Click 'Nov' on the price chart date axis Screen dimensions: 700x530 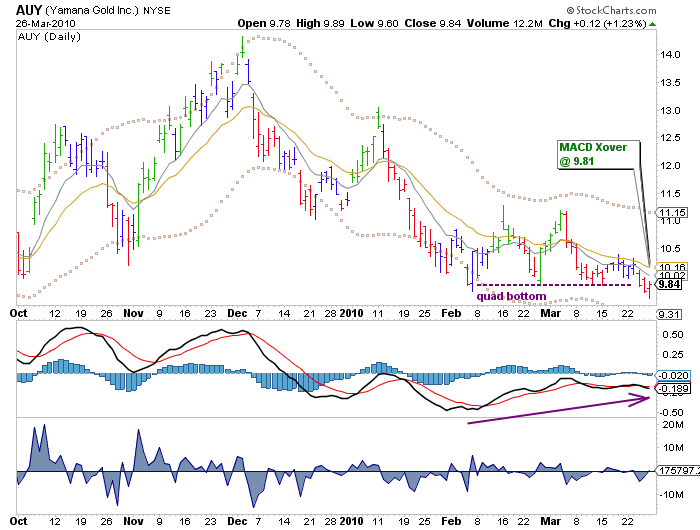point(133,313)
